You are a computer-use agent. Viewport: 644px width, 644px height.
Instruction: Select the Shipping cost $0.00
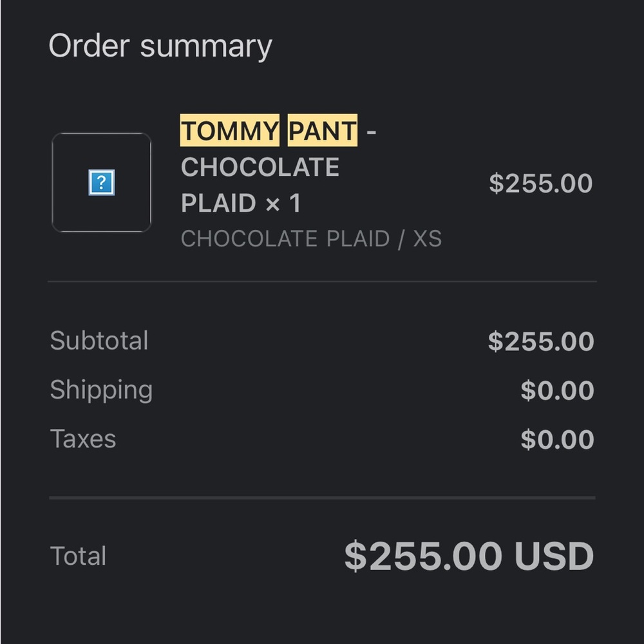point(557,391)
